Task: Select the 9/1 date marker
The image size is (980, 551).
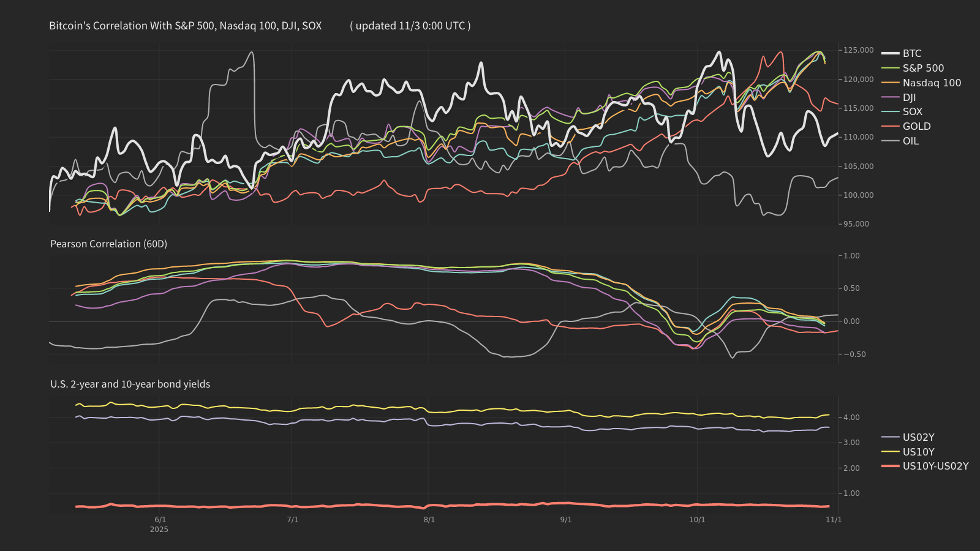Action: (x=566, y=520)
